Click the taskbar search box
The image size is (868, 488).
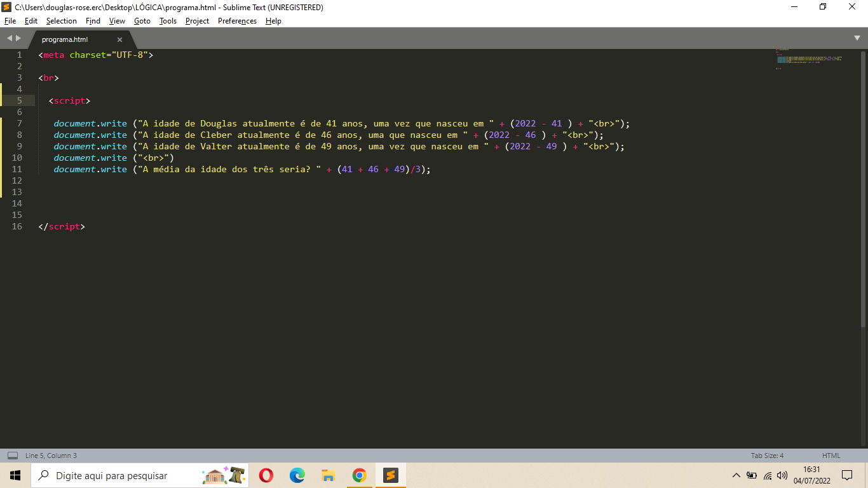pos(140,475)
